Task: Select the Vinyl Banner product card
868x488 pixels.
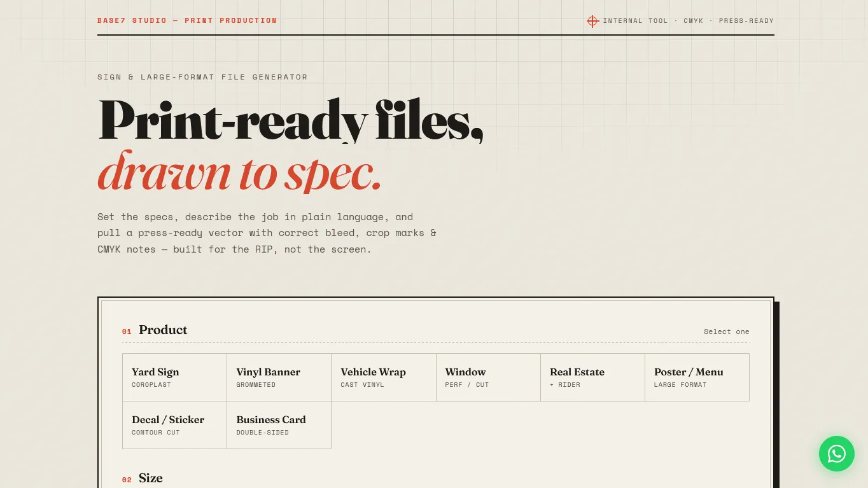Action: coord(279,377)
